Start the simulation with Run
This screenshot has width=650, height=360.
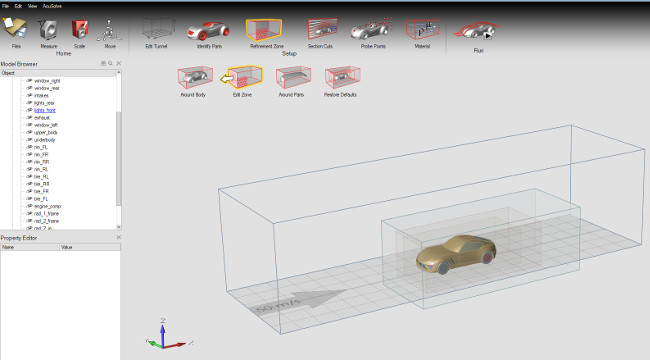pyautogui.click(x=478, y=31)
